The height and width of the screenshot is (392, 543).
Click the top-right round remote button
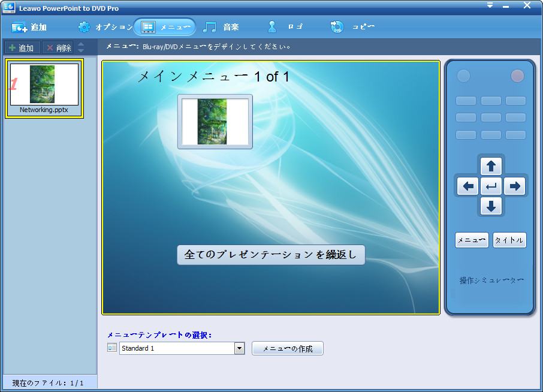click(x=517, y=76)
